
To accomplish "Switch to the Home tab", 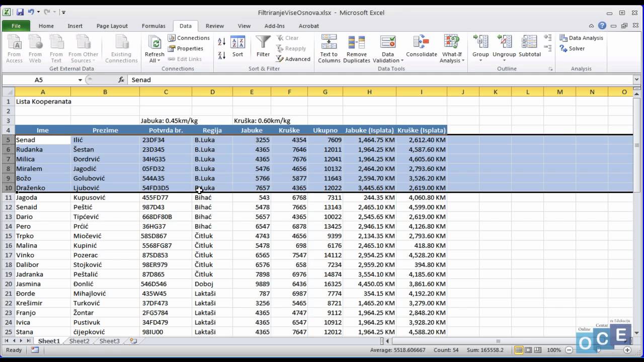I will (x=46, y=26).
